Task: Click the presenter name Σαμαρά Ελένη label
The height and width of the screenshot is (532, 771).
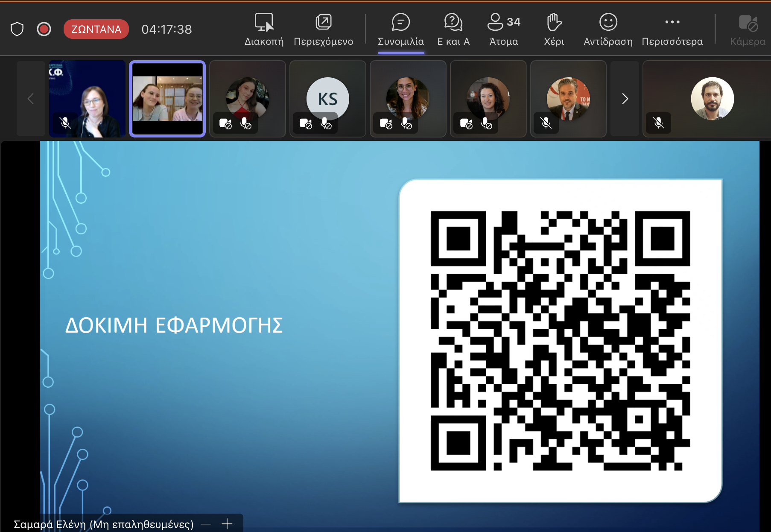Action: 103,524
